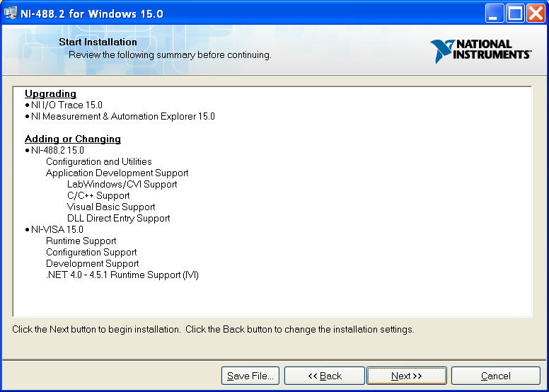This screenshot has width=549, height=392.
Task: Select the LabWindows/CVI Support line
Action: tap(122, 184)
